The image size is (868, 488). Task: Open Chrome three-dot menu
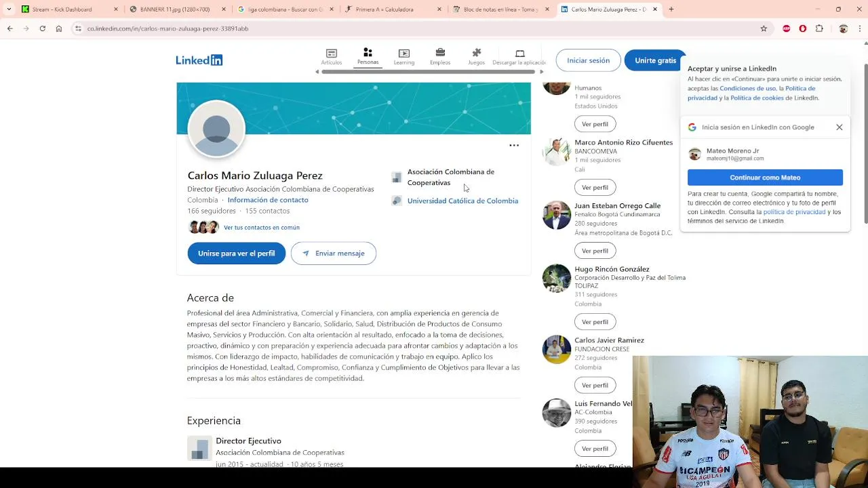tap(859, 28)
